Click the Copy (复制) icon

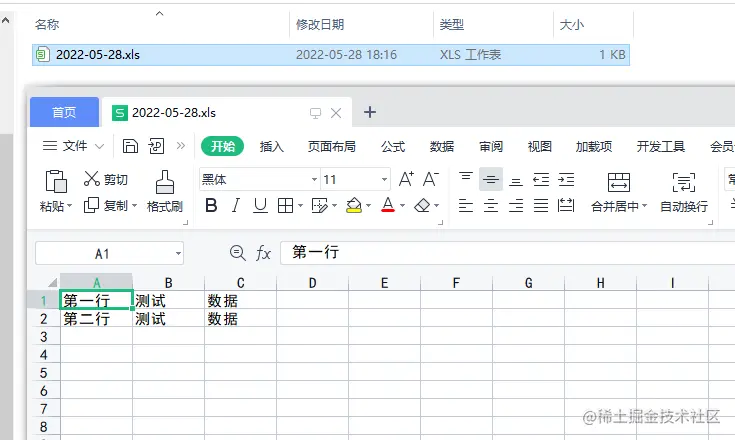pos(91,205)
